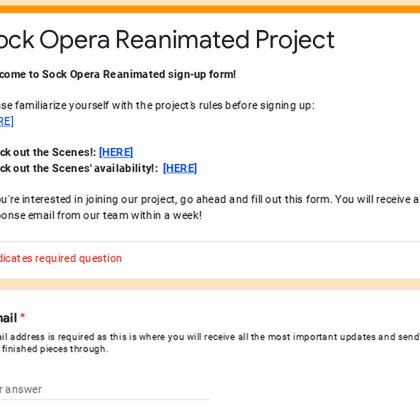Click the bold 'Scenes' availability!:' label

pos(79,168)
